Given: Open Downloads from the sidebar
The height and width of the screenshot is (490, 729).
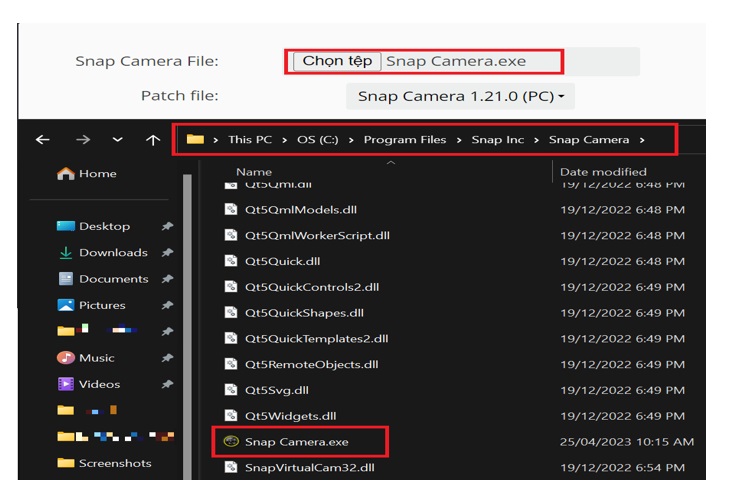Looking at the screenshot, I should coord(112,253).
